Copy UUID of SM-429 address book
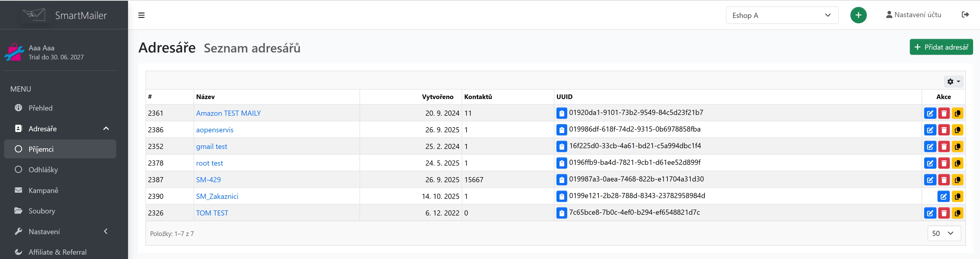The width and height of the screenshot is (980, 259). tap(562, 179)
